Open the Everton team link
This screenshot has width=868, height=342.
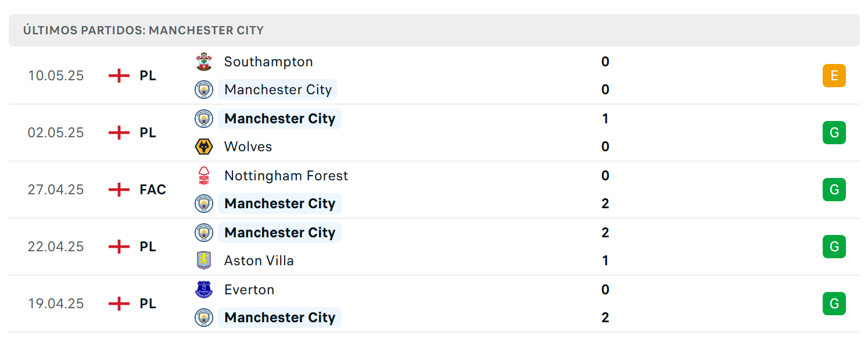click(x=249, y=290)
